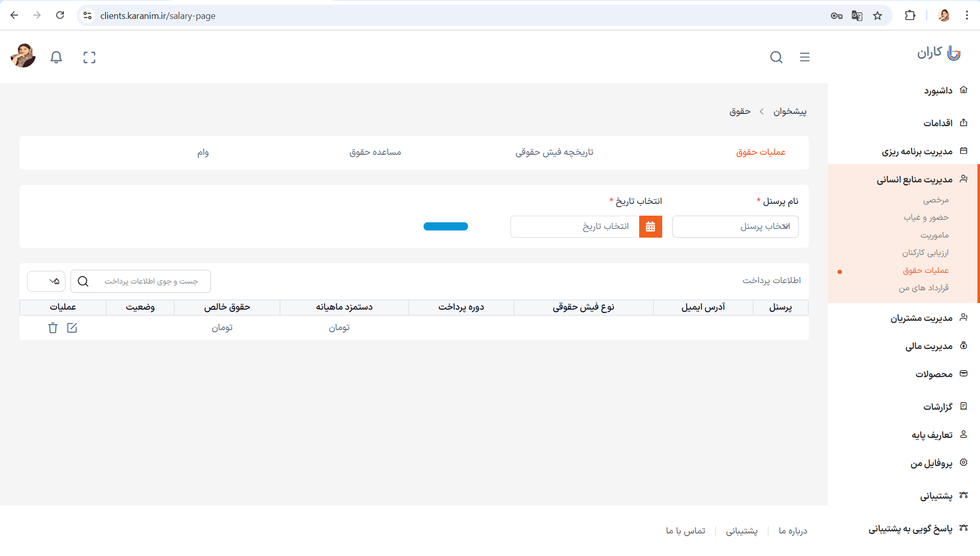980x556 pixels.
Task: Toggle the hamburger sidebar menu icon
Action: click(x=805, y=57)
